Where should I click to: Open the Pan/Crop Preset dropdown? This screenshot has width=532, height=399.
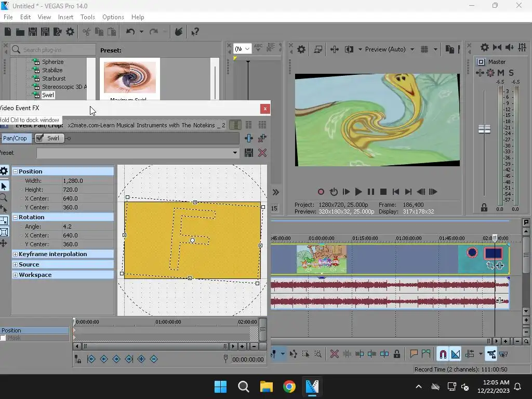pyautogui.click(x=235, y=153)
